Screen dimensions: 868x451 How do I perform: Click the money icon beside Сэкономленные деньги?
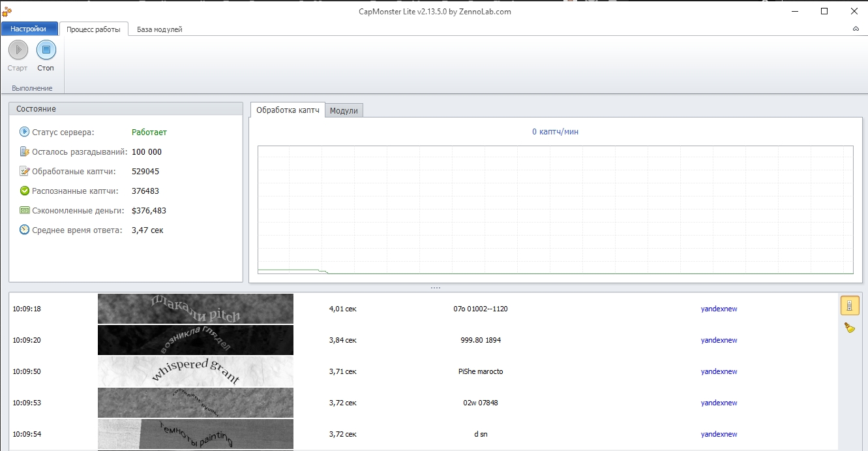pos(25,211)
